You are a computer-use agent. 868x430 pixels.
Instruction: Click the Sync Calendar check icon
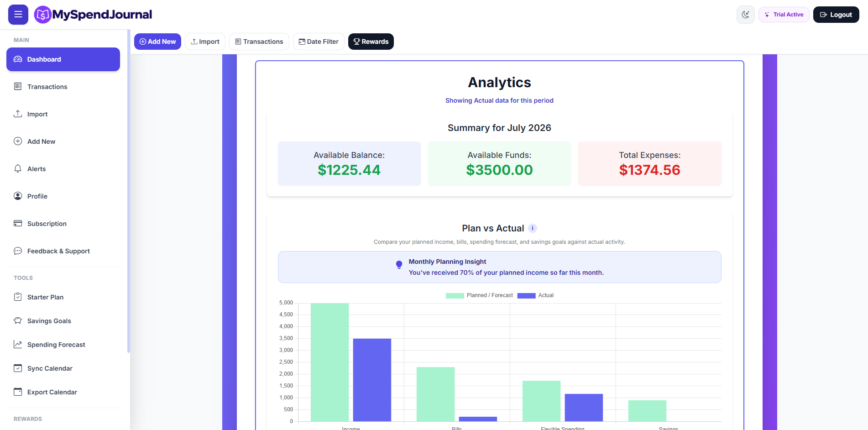click(x=18, y=368)
